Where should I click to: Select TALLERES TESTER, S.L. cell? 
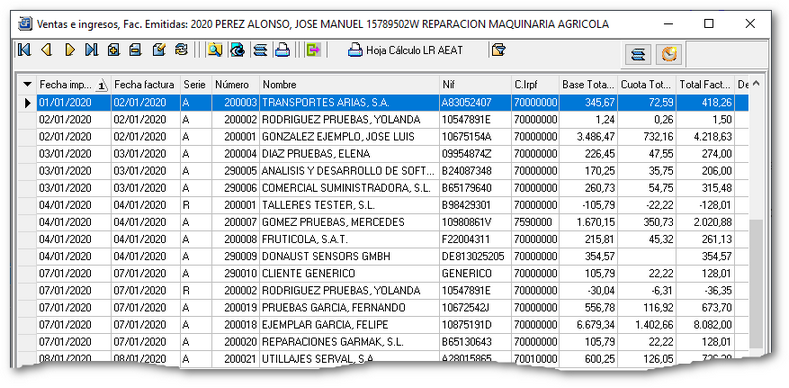(x=349, y=205)
